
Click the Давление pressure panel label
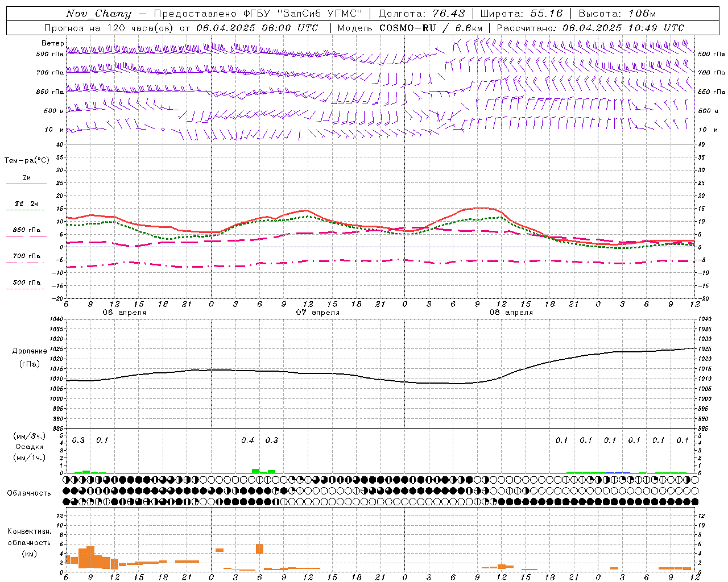click(30, 351)
